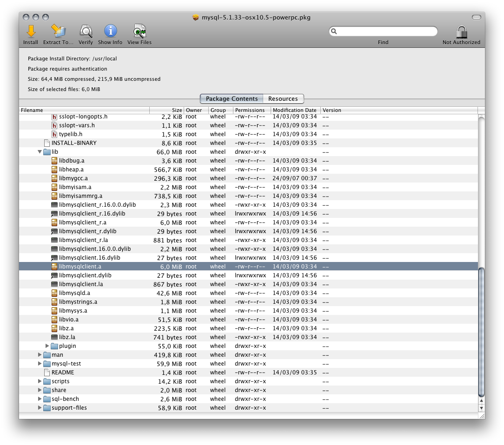504x445 pixels.
Task: Click the libheap.a archive icon
Action: click(54, 170)
